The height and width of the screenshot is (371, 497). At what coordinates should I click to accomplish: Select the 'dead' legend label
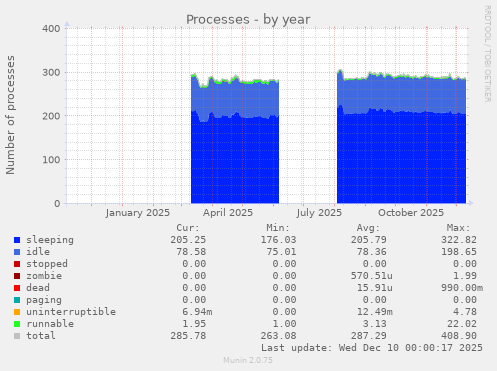point(38,288)
